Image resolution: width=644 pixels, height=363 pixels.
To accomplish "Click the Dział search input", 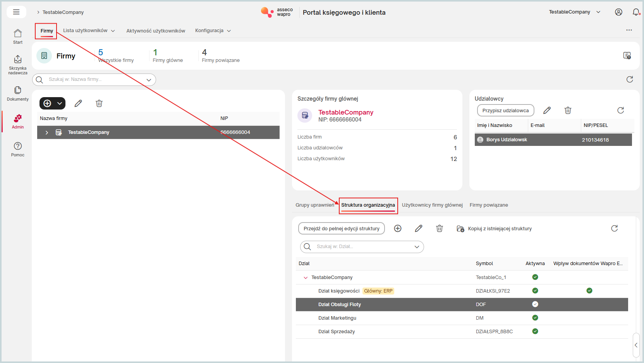I will 362,247.
